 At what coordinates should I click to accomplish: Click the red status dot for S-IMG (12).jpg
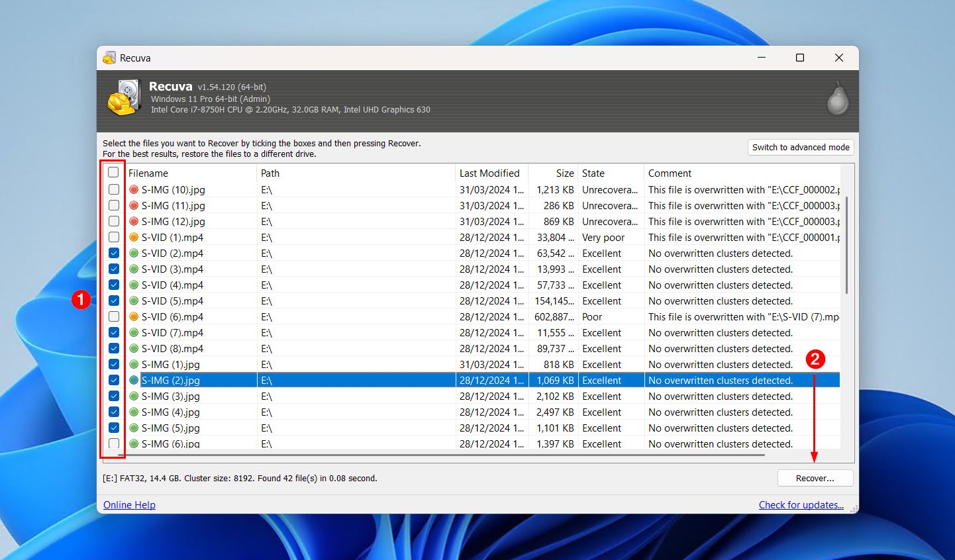click(x=132, y=221)
